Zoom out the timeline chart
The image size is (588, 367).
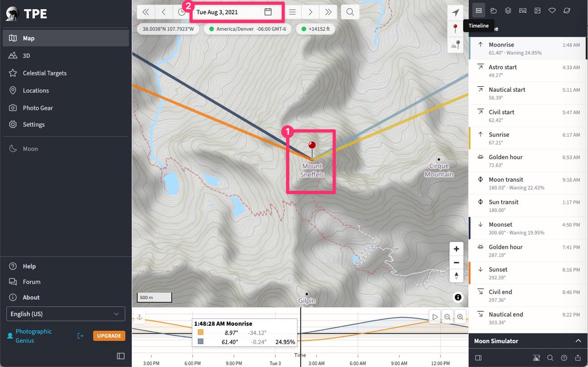coord(447,317)
